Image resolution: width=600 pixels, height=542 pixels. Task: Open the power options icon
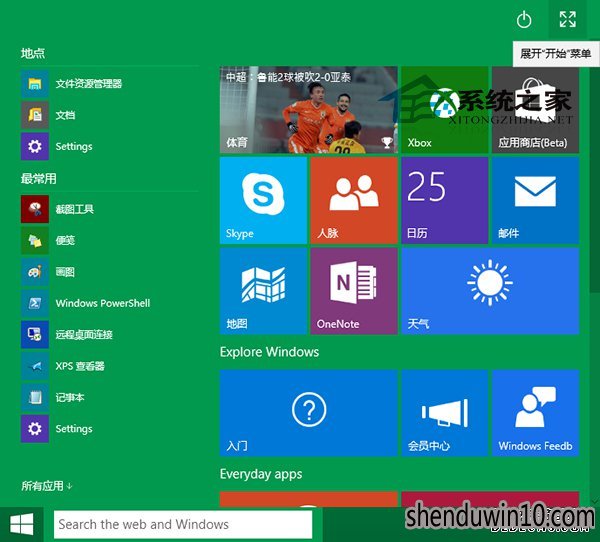(524, 20)
